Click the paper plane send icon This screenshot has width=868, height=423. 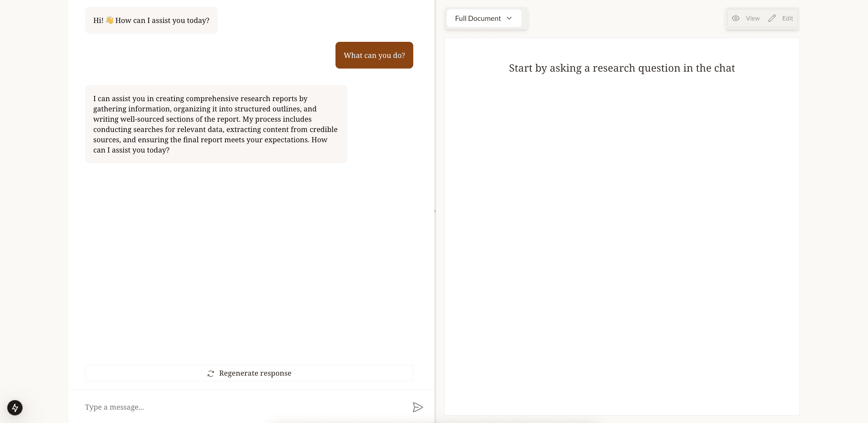(x=417, y=407)
